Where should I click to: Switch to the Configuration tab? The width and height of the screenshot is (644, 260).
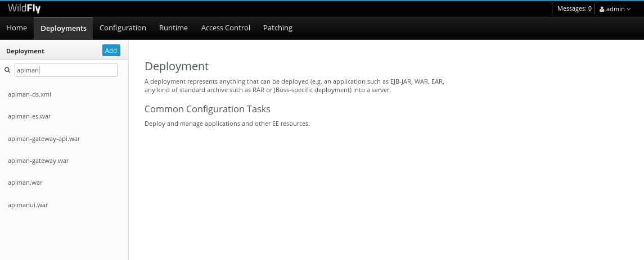click(x=123, y=28)
